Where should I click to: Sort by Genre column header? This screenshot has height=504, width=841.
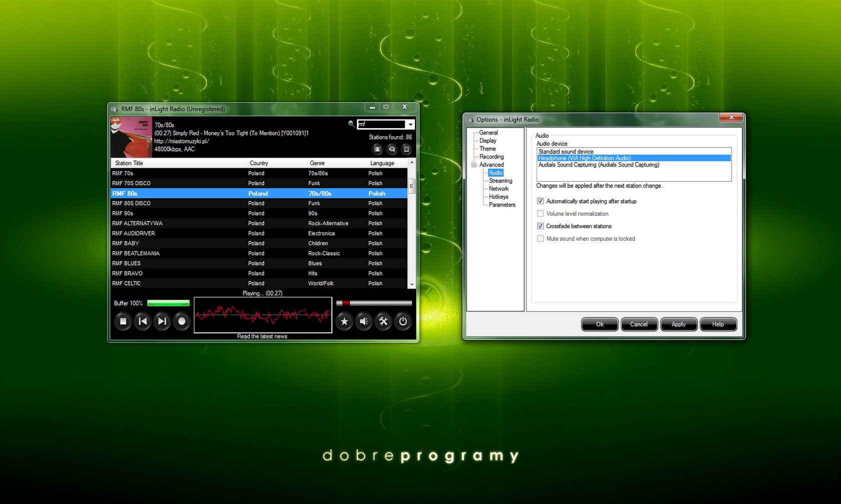pyautogui.click(x=337, y=163)
